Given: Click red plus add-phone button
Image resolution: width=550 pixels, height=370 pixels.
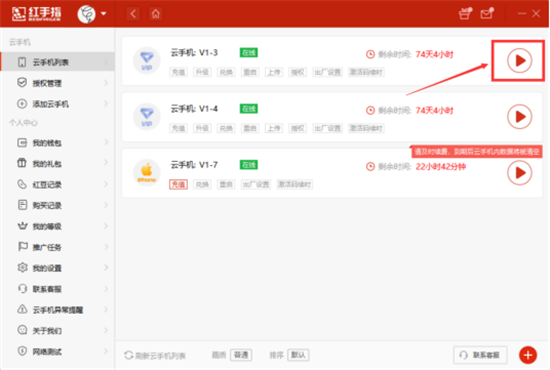Looking at the screenshot, I should (x=528, y=355).
